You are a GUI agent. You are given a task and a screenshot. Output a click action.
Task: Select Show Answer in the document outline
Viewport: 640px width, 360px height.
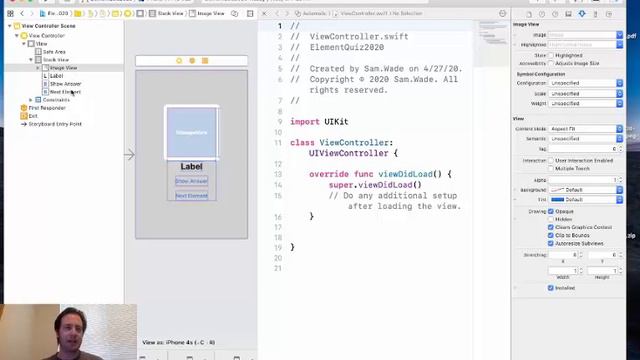(66, 84)
